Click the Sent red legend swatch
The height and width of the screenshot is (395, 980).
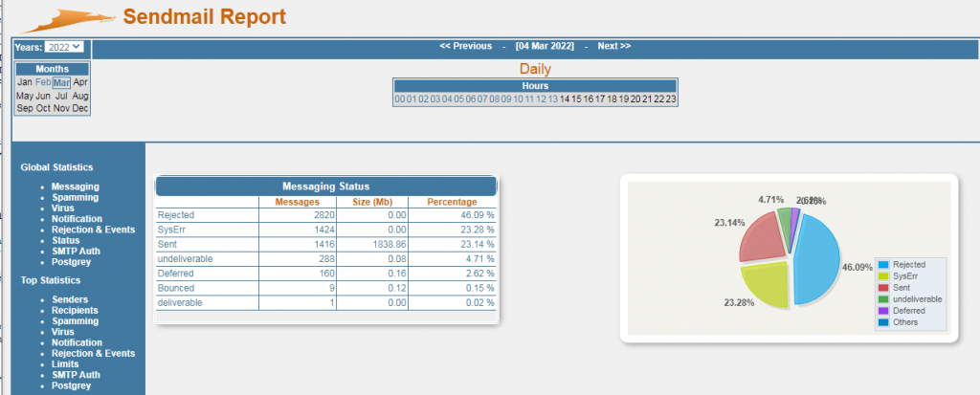[883, 288]
